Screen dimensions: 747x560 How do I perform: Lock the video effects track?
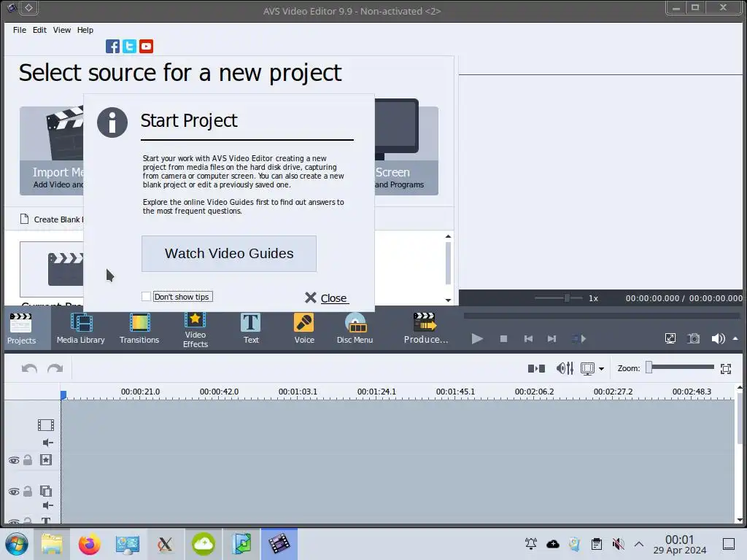tap(28, 459)
